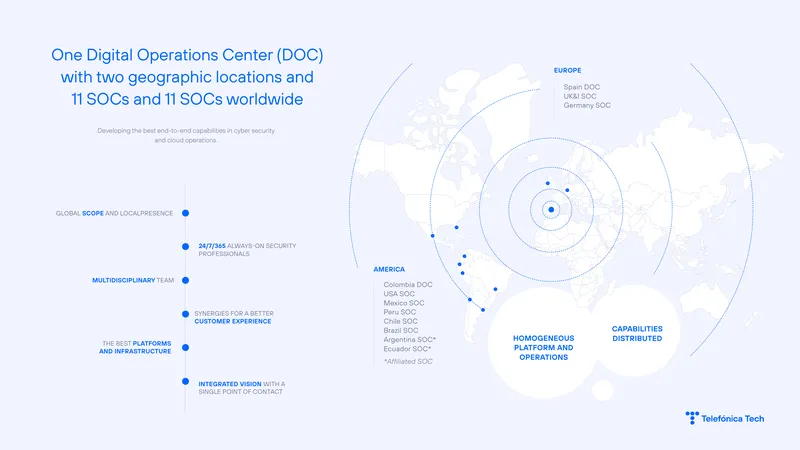
Task: Click the "INTEGRATED VISION" single point text
Action: 242,388
